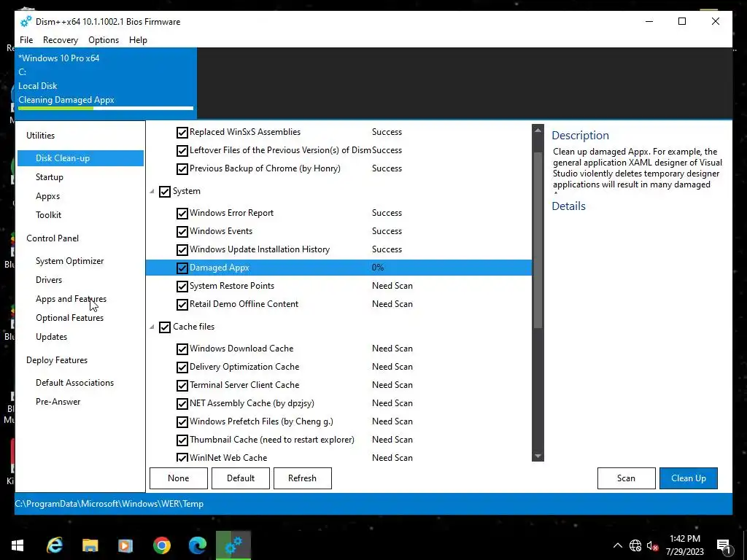This screenshot has width=747, height=560.
Task: Uncheck Windows Events checkbox
Action: pos(182,231)
